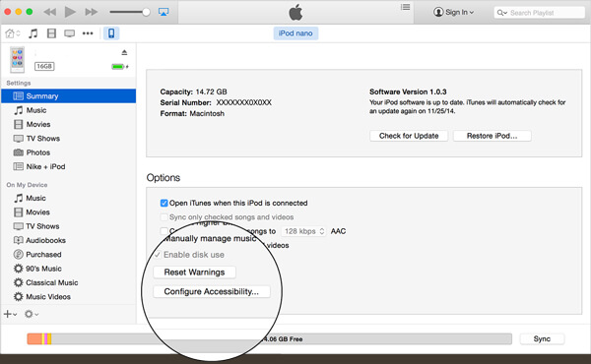This screenshot has width=591, height=364.
Task: Click Check for Update button
Action: 409,136
